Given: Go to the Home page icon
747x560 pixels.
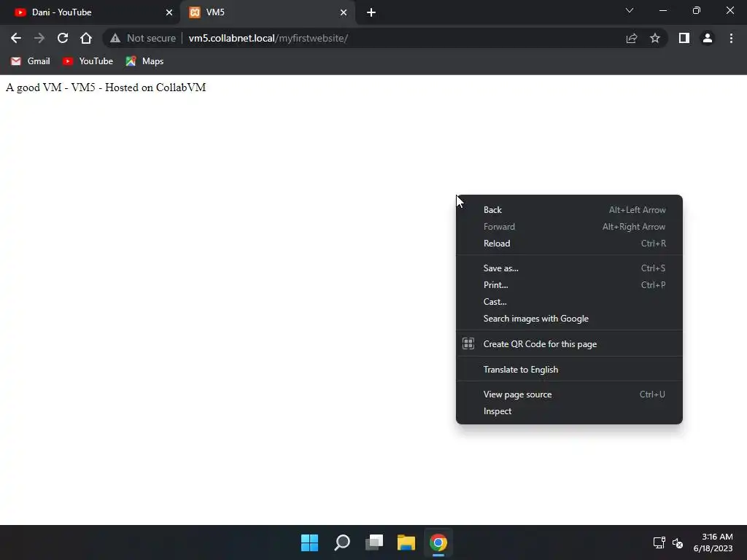Looking at the screenshot, I should (x=86, y=38).
